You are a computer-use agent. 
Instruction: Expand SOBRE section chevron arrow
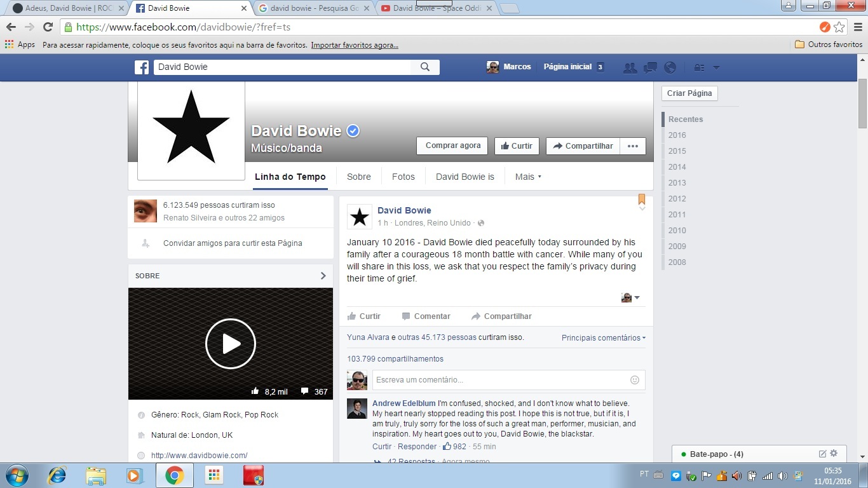323,276
